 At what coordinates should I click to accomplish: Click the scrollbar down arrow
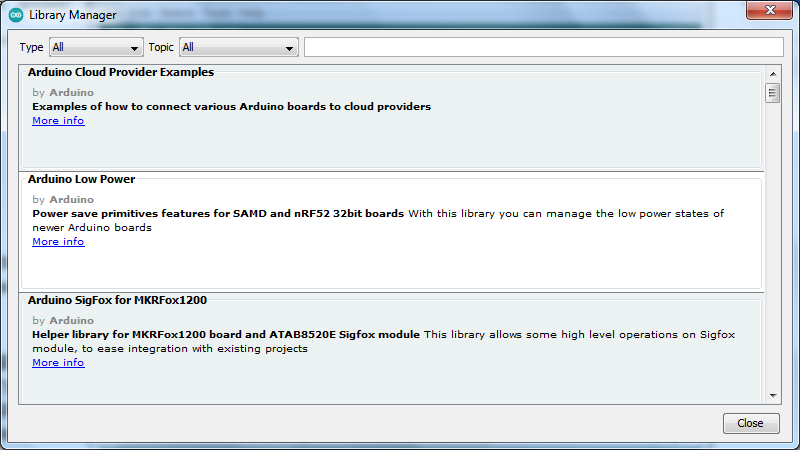[773, 396]
